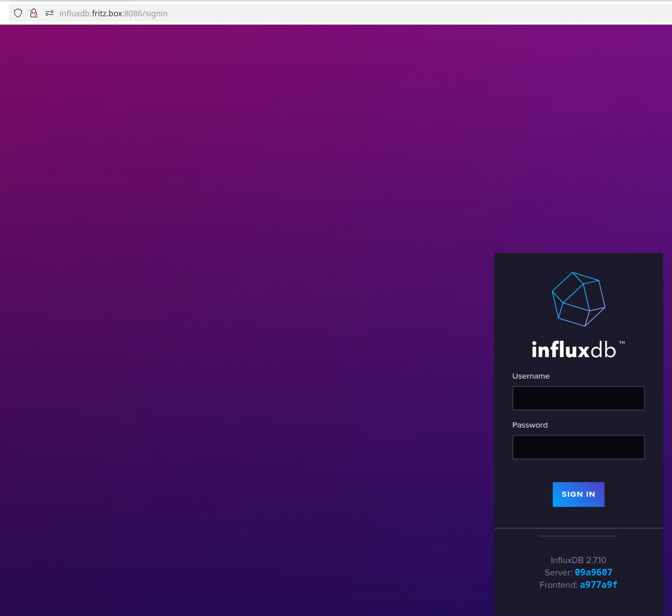This screenshot has width=672, height=616.
Task: Click the 'InfluxDB 2.7.10' version text
Action: click(x=578, y=560)
